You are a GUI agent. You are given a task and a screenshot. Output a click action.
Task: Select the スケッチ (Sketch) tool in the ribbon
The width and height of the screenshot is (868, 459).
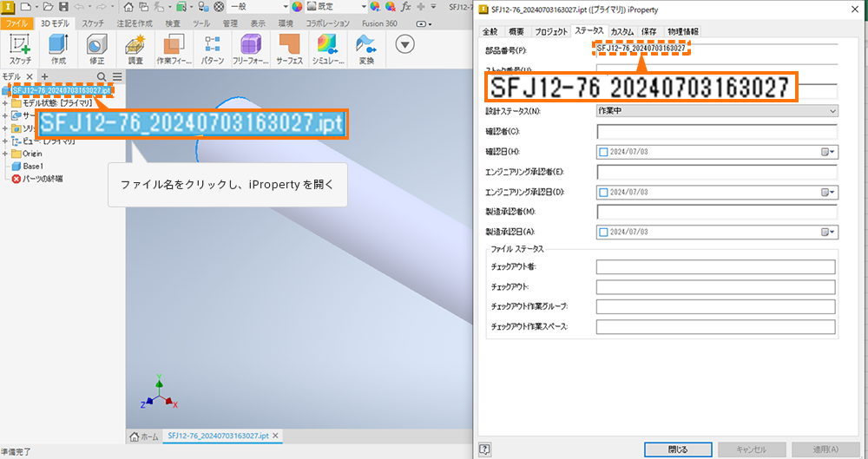[x=20, y=49]
